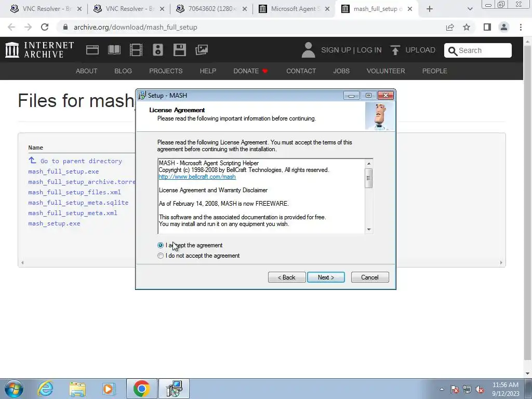Open Windows Explorer folder icon in taskbar
This screenshot has width=532, height=399.
77,389
